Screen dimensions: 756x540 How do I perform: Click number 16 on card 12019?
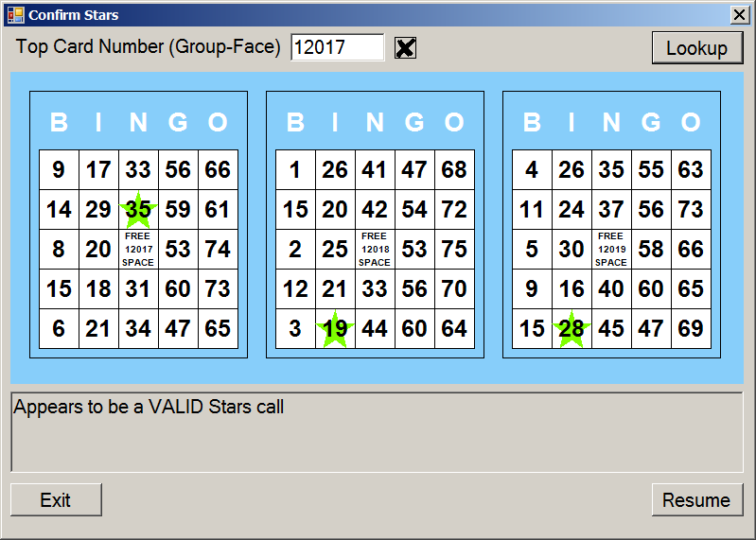tap(571, 289)
